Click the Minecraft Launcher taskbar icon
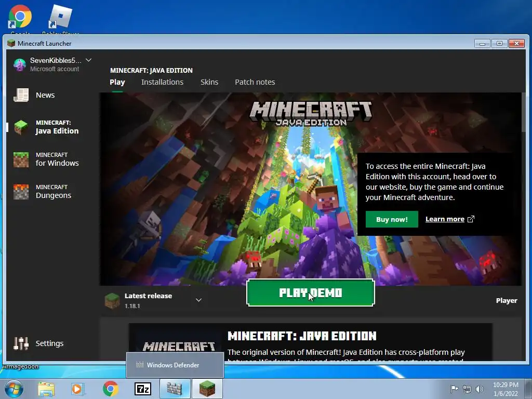 [207, 389]
